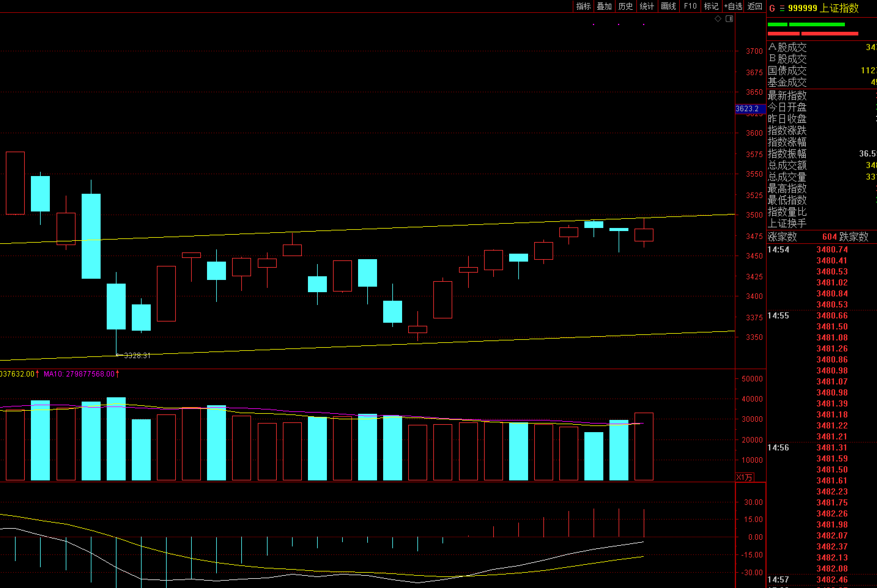Click the 指数涨幅 label
The image size is (877, 588).
[x=787, y=142]
